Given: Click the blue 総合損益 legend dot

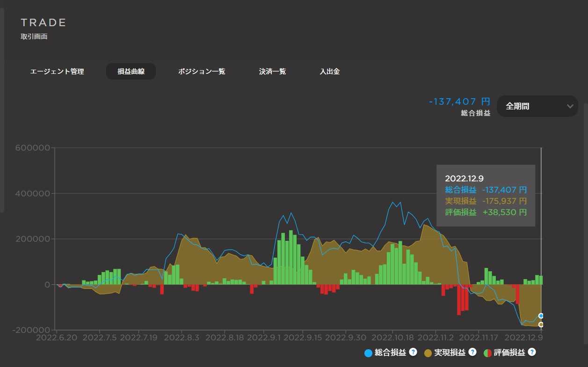Looking at the screenshot, I should (368, 353).
